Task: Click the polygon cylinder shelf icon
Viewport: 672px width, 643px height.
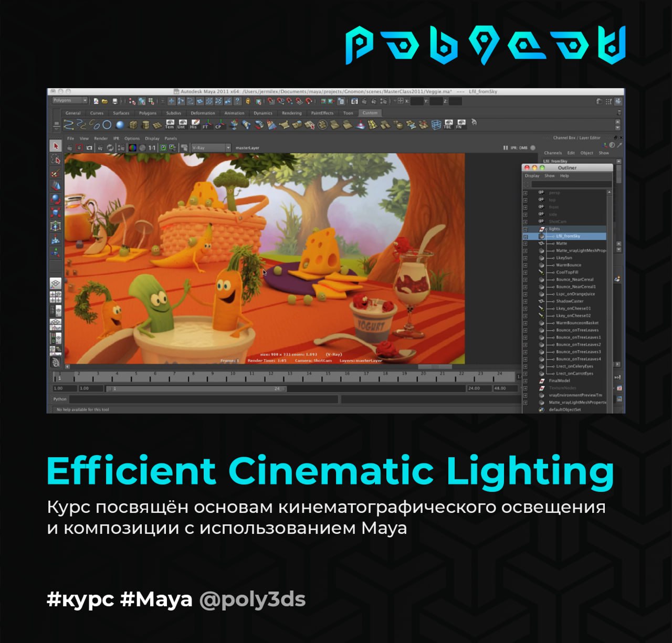Action: click(x=145, y=125)
